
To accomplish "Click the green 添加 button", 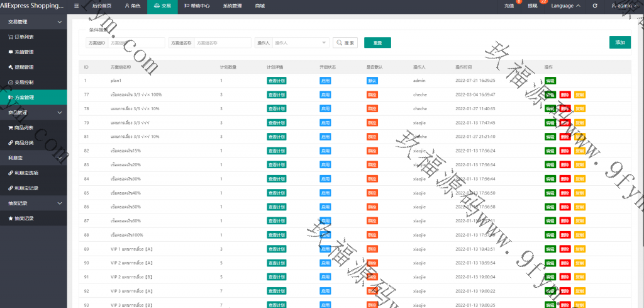I will tap(619, 42).
